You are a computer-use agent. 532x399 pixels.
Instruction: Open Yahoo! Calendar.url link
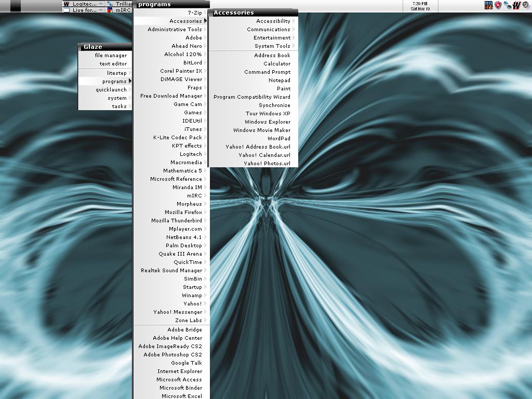[x=254, y=155]
